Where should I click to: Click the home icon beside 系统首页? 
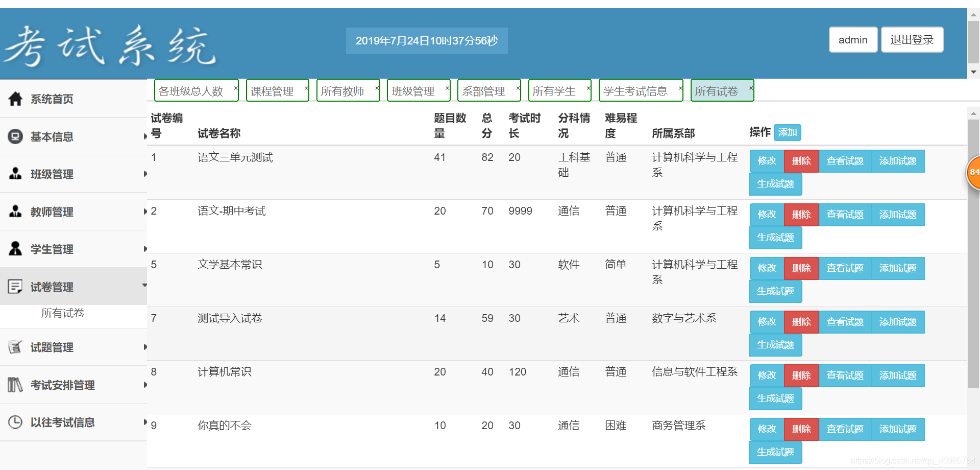point(15,99)
